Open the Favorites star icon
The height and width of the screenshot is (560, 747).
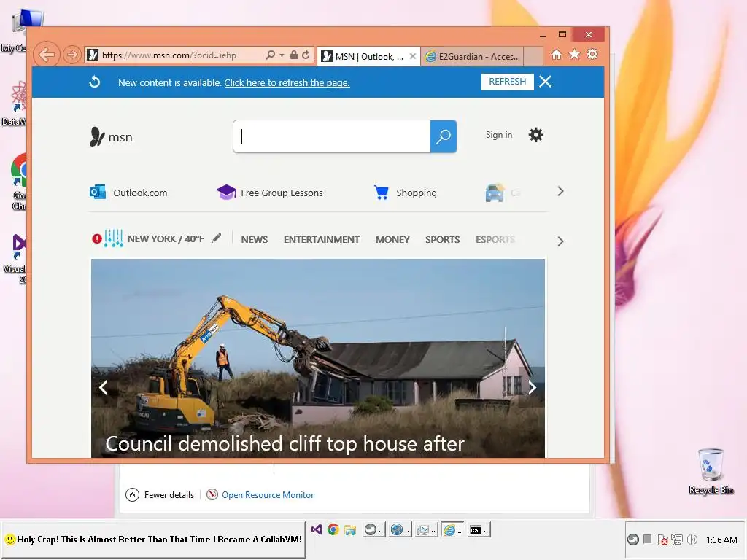(575, 54)
